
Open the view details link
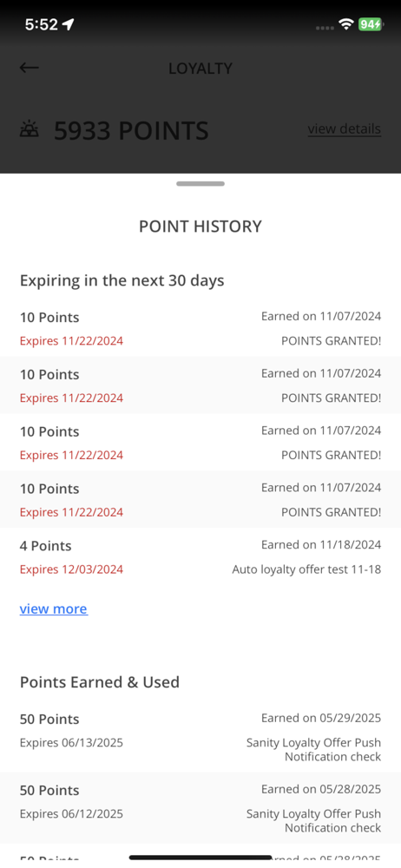[x=345, y=129]
